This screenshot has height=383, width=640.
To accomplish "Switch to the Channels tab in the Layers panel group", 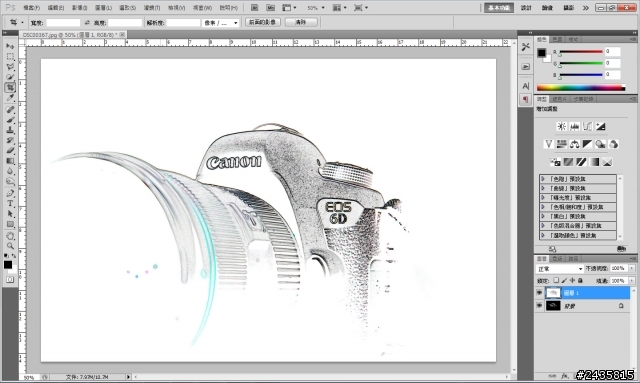I will click(x=557, y=259).
